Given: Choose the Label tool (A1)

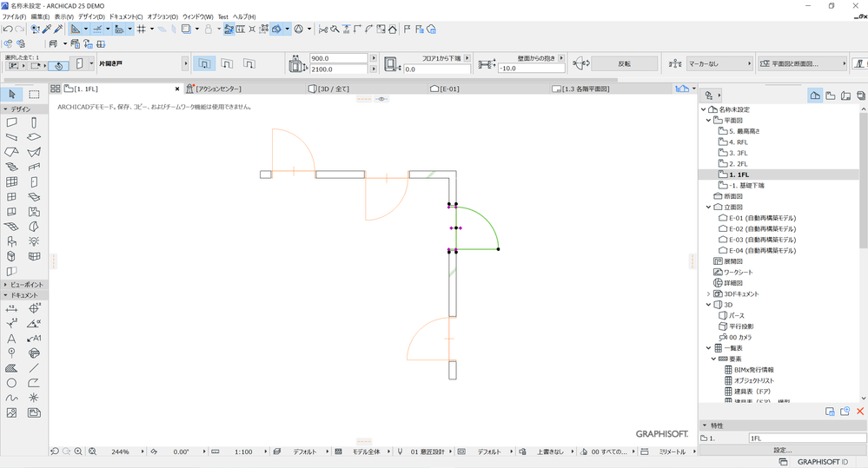Looking at the screenshot, I should click(x=34, y=339).
